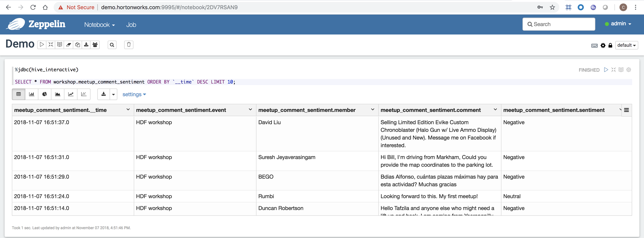Click the table view icon

[x=18, y=94]
